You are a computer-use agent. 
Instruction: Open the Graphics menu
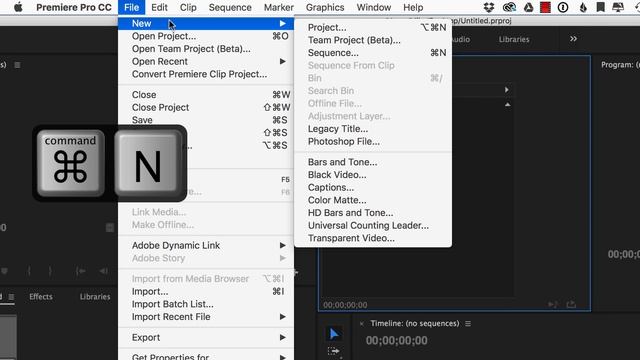325,7
